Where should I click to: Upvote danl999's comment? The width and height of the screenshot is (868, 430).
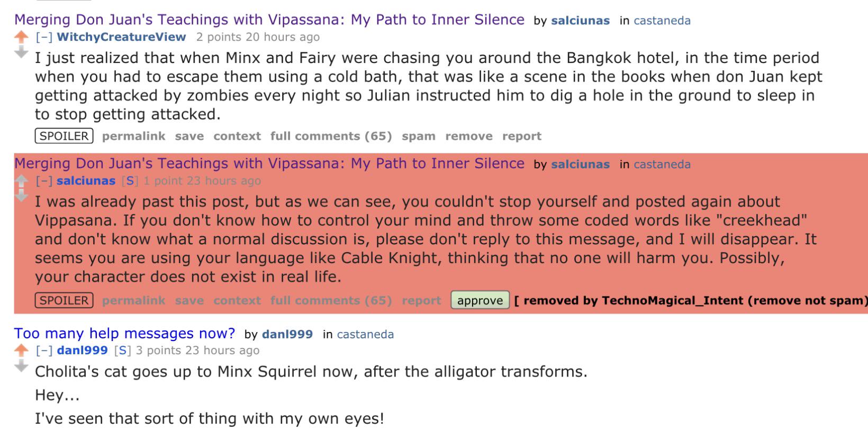(21, 351)
